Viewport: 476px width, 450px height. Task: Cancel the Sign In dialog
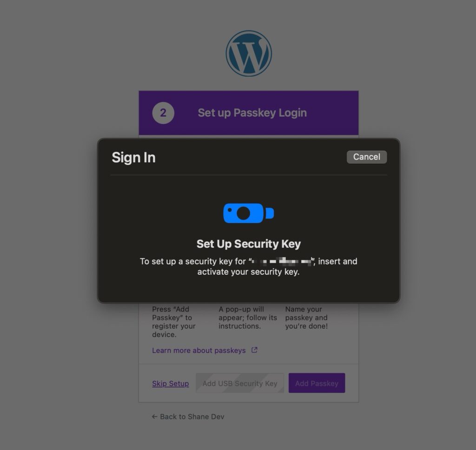click(x=367, y=157)
